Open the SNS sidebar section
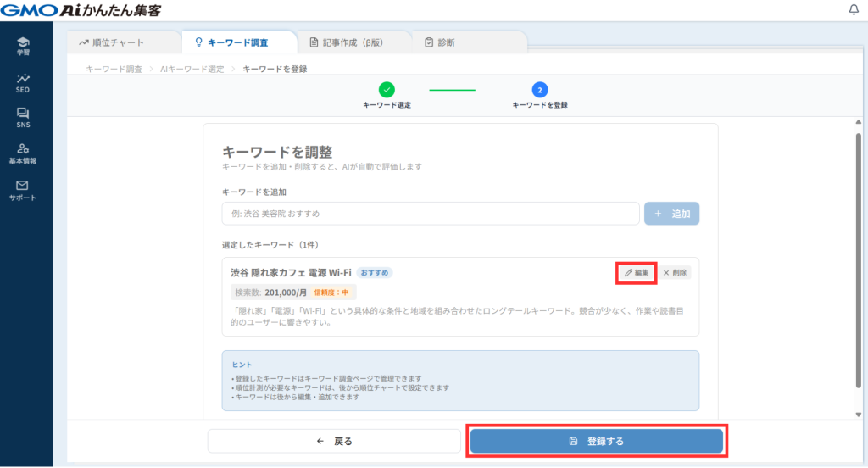This screenshot has height=468, width=868. tap(23, 118)
